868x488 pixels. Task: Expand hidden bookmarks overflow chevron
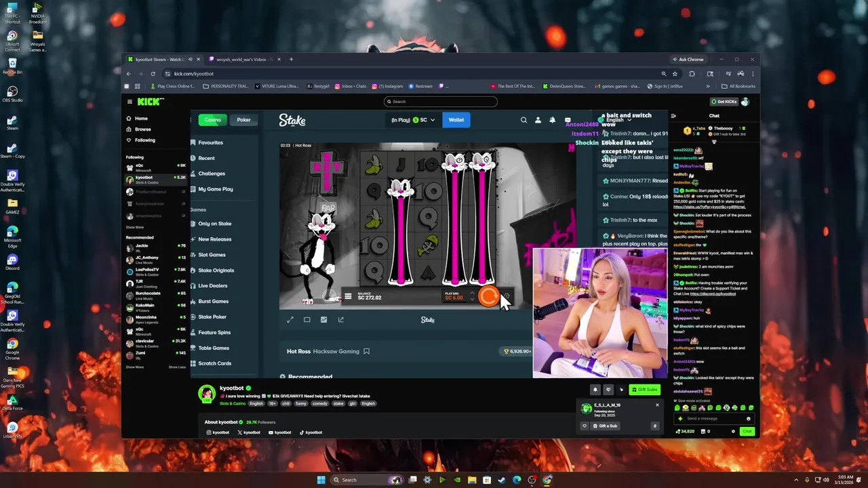point(708,86)
